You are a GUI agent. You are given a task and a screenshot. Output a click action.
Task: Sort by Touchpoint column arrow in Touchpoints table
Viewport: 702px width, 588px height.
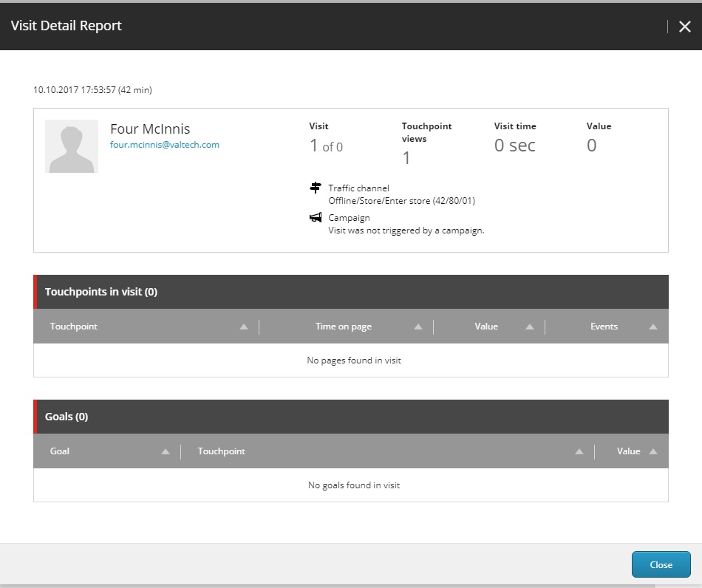244,327
